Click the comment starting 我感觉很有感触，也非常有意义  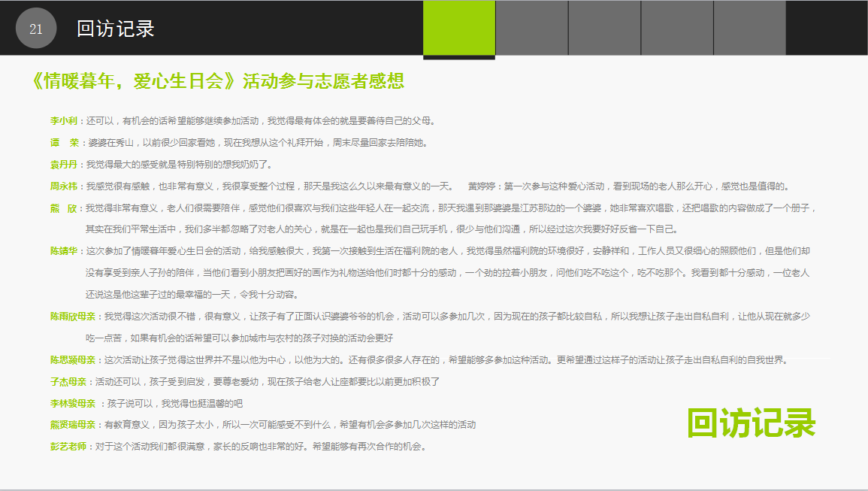270,186
